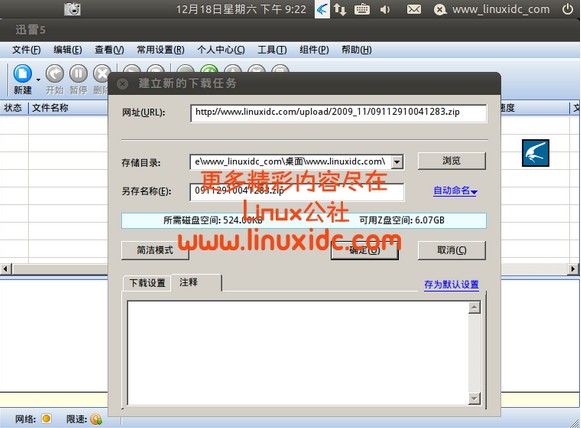This screenshot has width=581, height=428.
Task: Click the power session icon
Action: [567, 9]
